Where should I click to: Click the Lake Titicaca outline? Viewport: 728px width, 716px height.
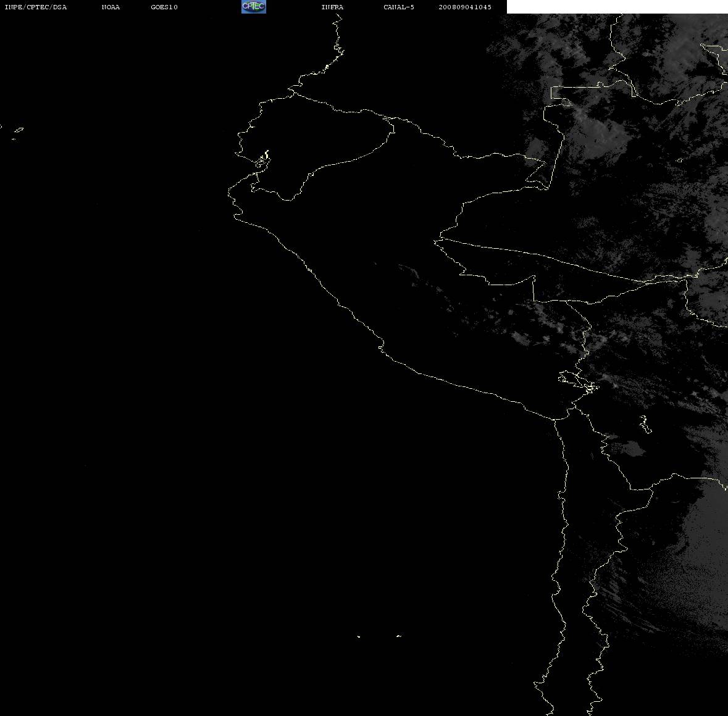pos(578,382)
